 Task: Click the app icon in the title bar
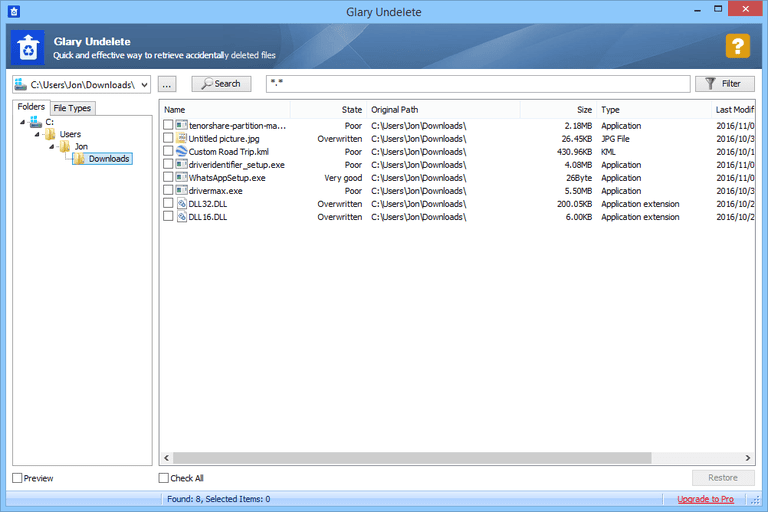pos(14,11)
